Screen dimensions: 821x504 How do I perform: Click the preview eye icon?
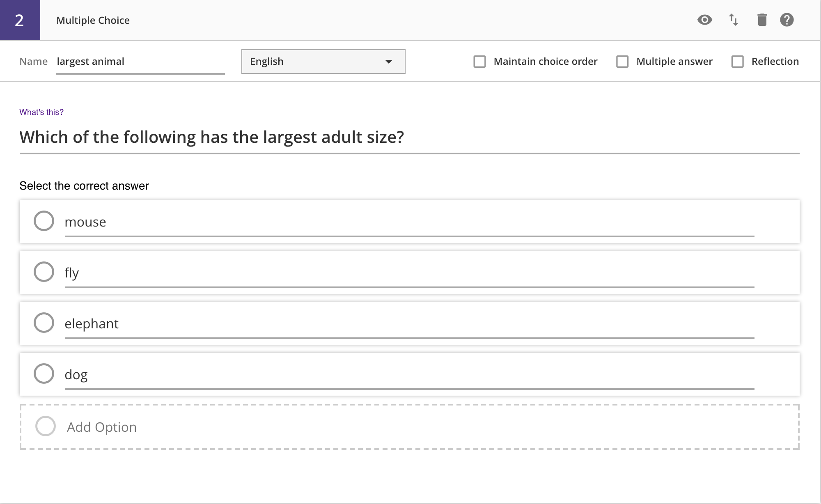point(704,20)
